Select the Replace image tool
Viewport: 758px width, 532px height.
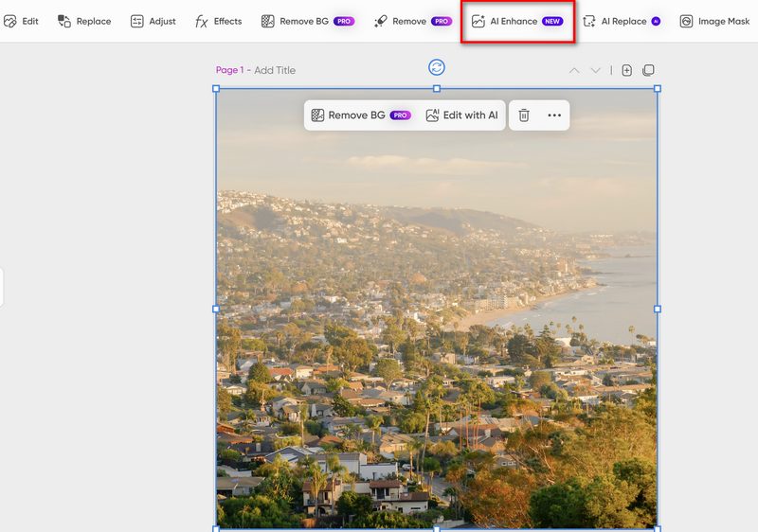click(84, 21)
